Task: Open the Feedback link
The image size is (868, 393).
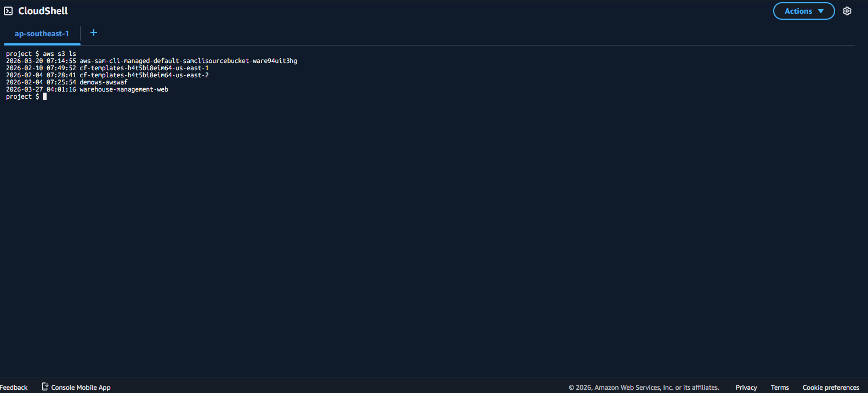Action: [x=14, y=388]
